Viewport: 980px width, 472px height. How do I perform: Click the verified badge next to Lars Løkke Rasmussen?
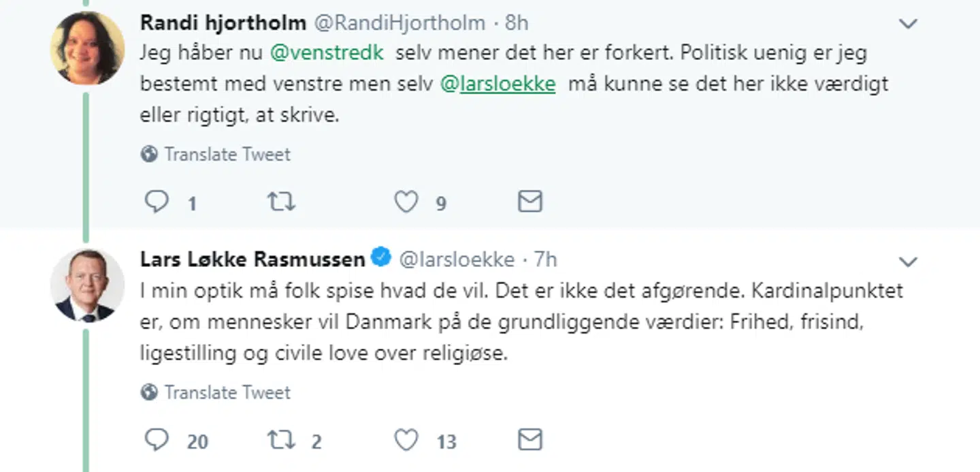tap(381, 258)
